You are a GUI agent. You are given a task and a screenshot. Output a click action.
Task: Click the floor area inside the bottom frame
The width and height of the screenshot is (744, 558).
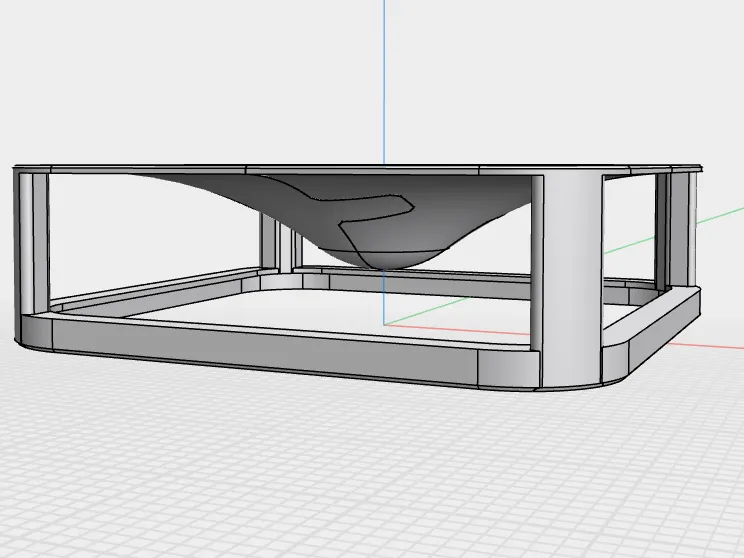point(332,313)
